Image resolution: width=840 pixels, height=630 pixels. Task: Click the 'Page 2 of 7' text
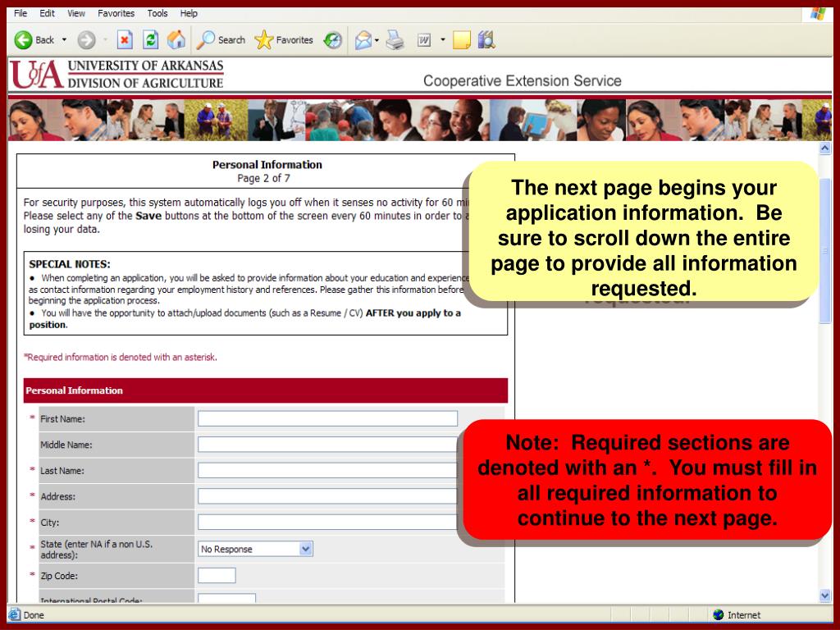tap(263, 178)
